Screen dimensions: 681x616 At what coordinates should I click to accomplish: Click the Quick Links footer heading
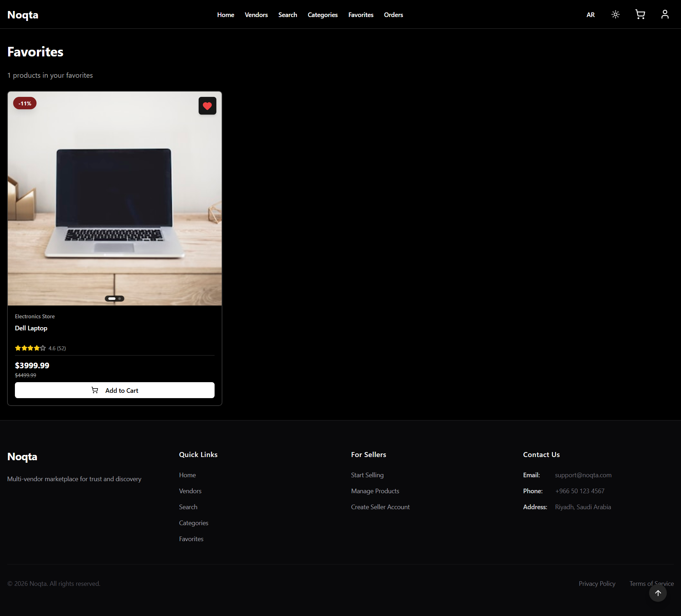click(198, 455)
